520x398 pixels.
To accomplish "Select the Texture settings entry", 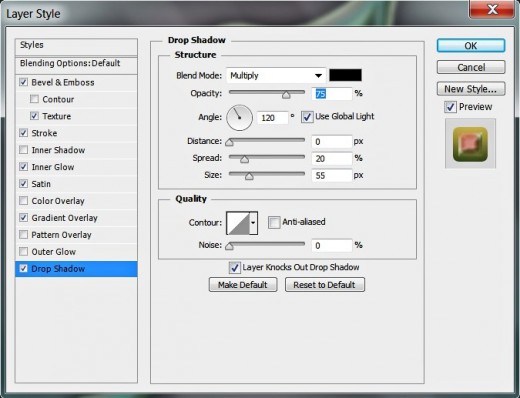I will coord(57,116).
